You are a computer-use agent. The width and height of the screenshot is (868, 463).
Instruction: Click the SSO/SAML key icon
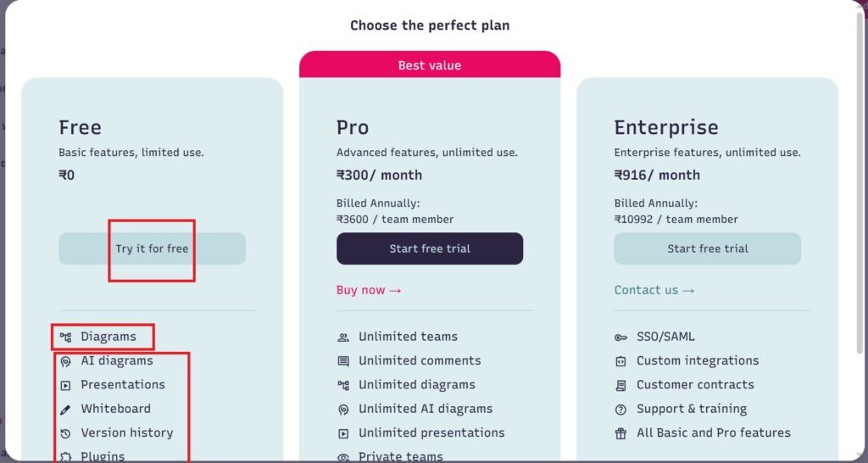pyautogui.click(x=621, y=337)
